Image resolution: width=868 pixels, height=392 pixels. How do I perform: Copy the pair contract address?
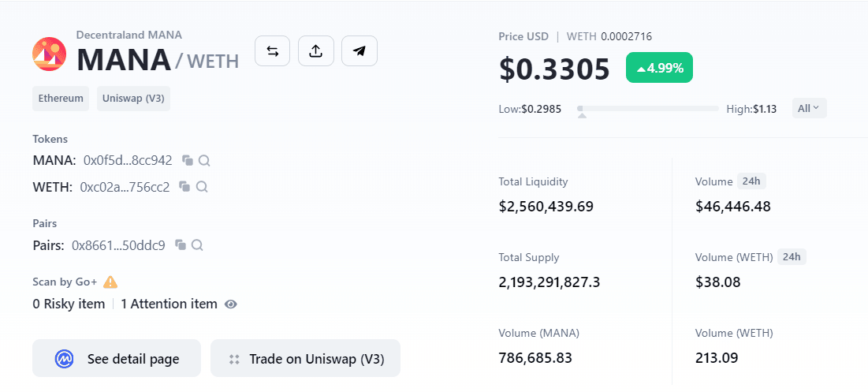click(x=181, y=245)
